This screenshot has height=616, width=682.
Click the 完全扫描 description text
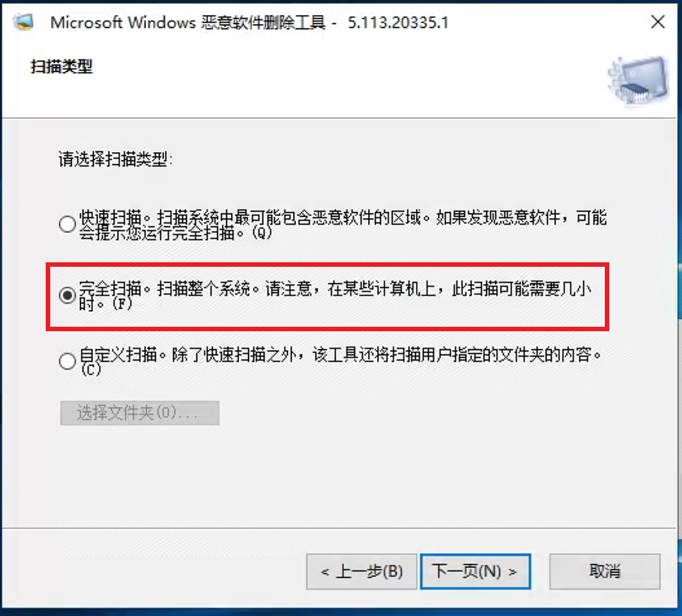335,295
